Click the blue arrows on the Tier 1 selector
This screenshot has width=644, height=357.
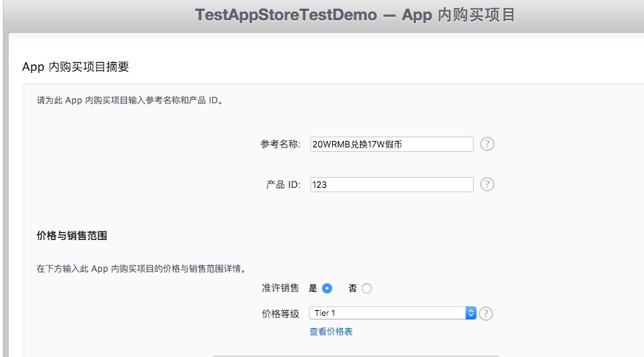pyautogui.click(x=471, y=313)
